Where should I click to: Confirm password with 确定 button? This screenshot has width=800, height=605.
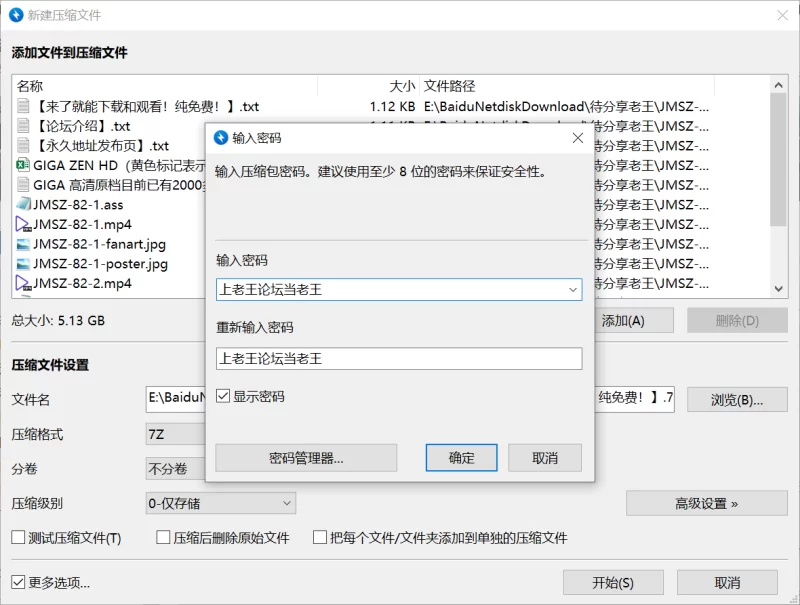tap(461, 458)
